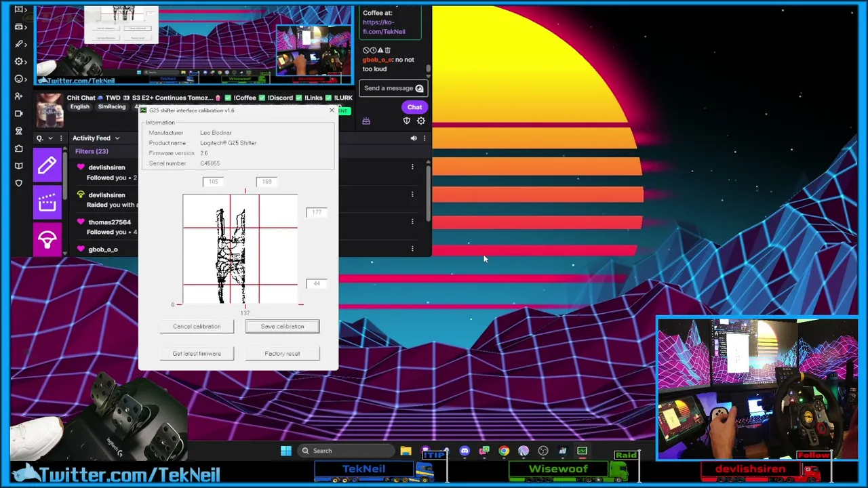Click the purple clapperboard clip quick action
This screenshot has width=868, height=488.
(x=47, y=202)
